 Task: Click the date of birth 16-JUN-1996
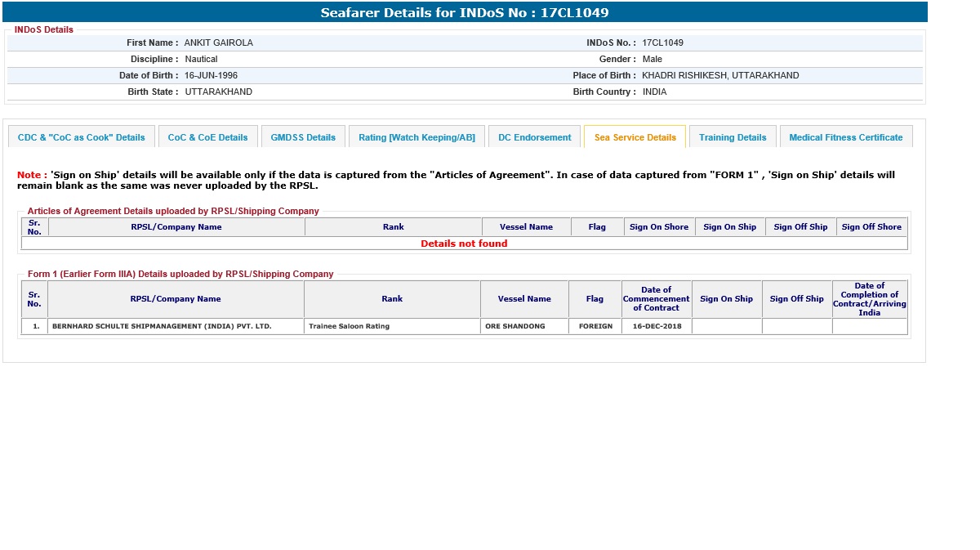click(211, 75)
